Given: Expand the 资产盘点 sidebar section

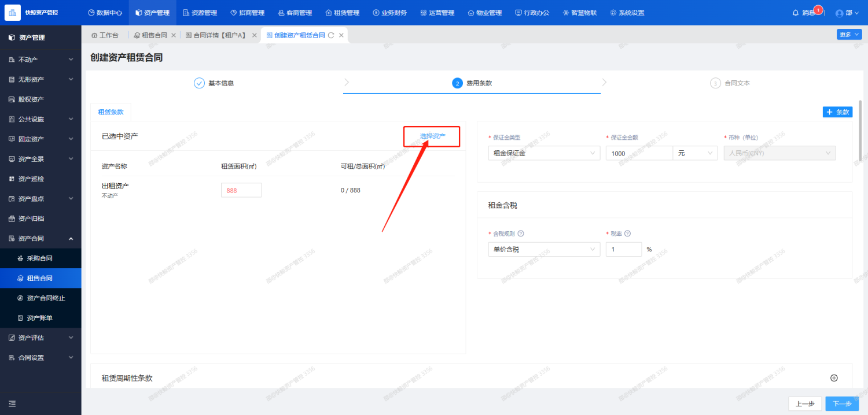Looking at the screenshot, I should [x=41, y=199].
